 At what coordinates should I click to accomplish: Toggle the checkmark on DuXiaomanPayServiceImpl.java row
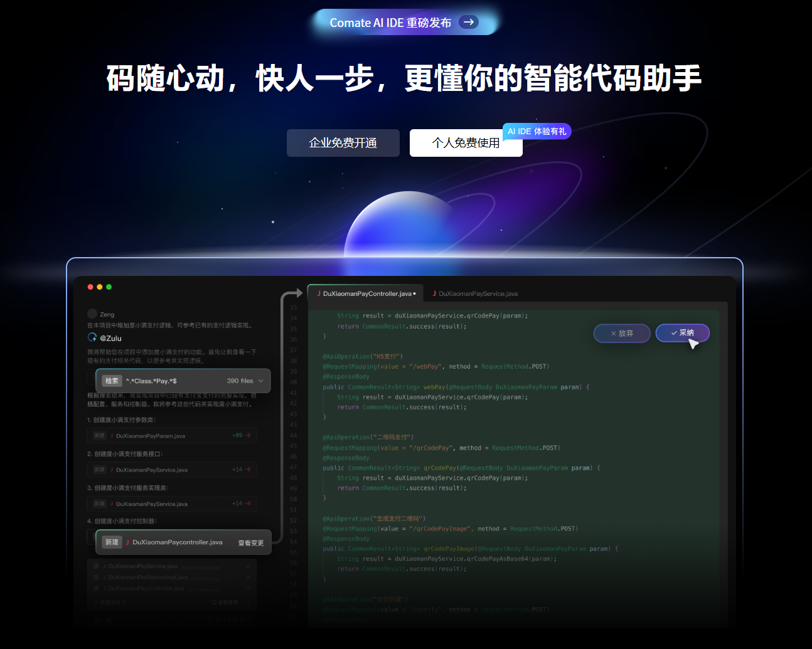coord(248,577)
